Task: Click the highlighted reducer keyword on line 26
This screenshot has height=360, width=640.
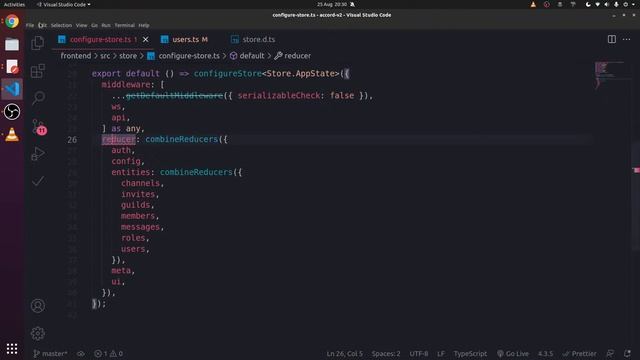Action: (x=118, y=140)
